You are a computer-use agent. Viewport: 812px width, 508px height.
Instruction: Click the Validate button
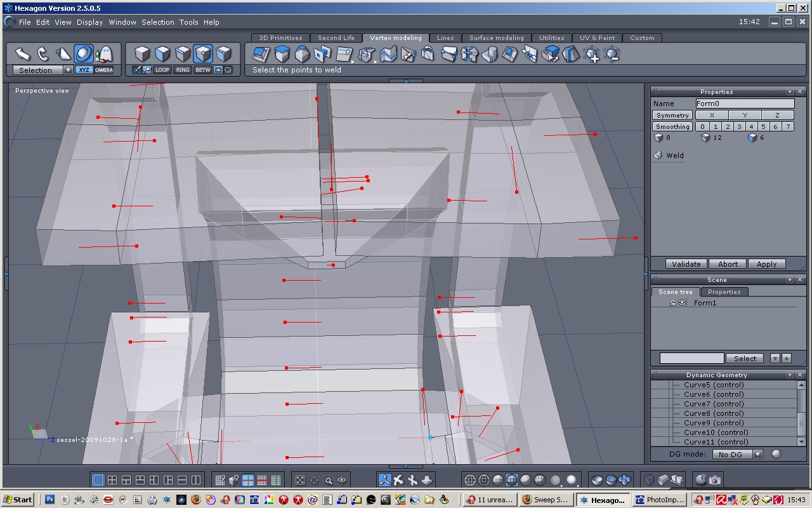click(686, 264)
